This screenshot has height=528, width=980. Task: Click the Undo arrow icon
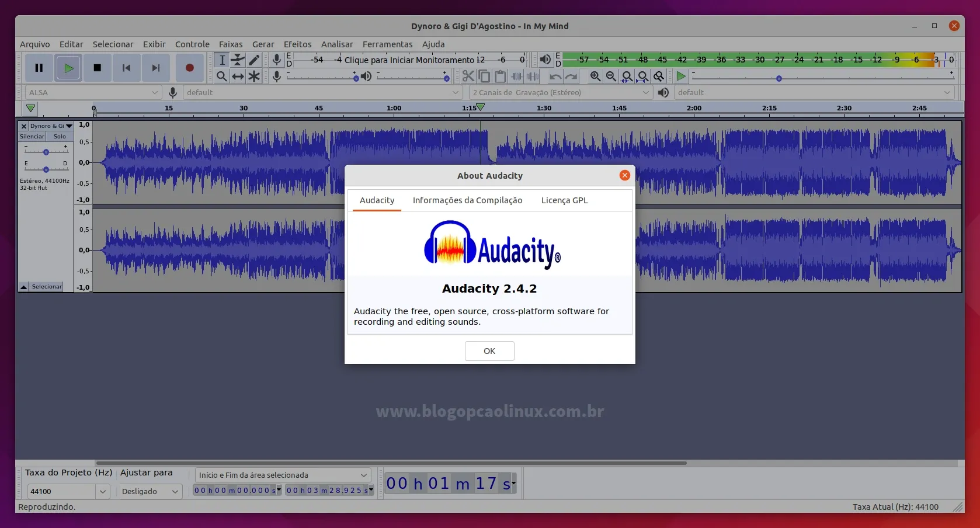click(555, 76)
